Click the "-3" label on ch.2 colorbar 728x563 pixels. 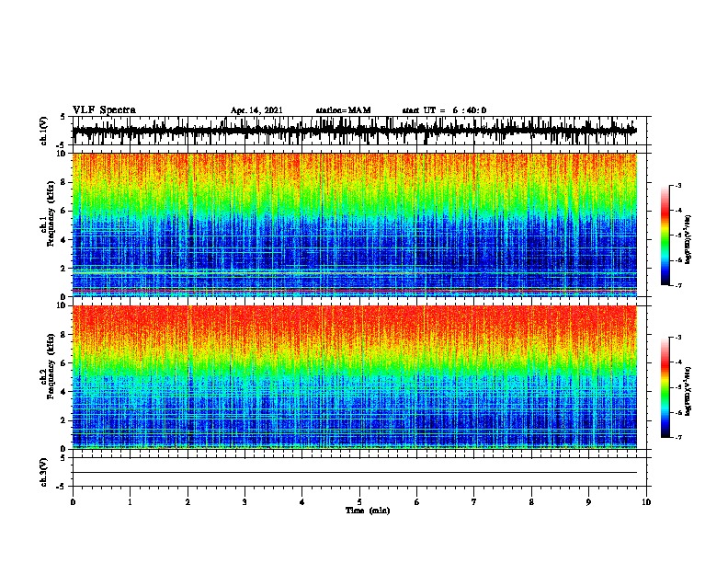(x=677, y=338)
